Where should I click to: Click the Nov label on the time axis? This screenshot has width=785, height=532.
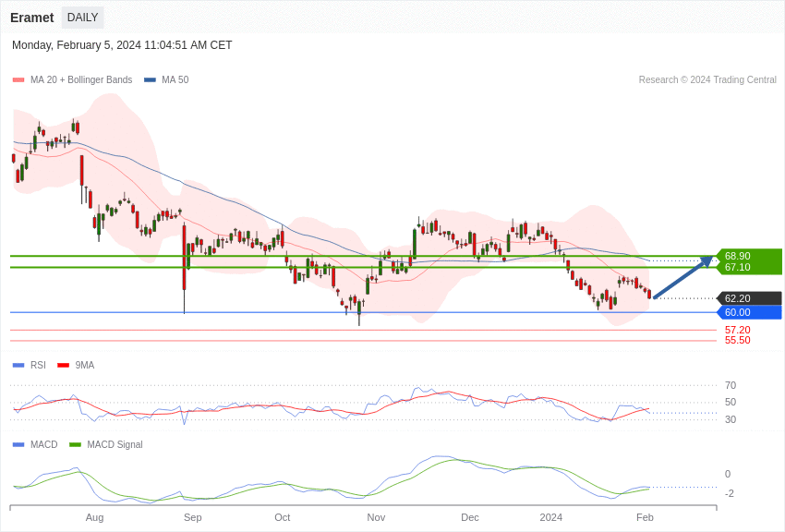[376, 517]
